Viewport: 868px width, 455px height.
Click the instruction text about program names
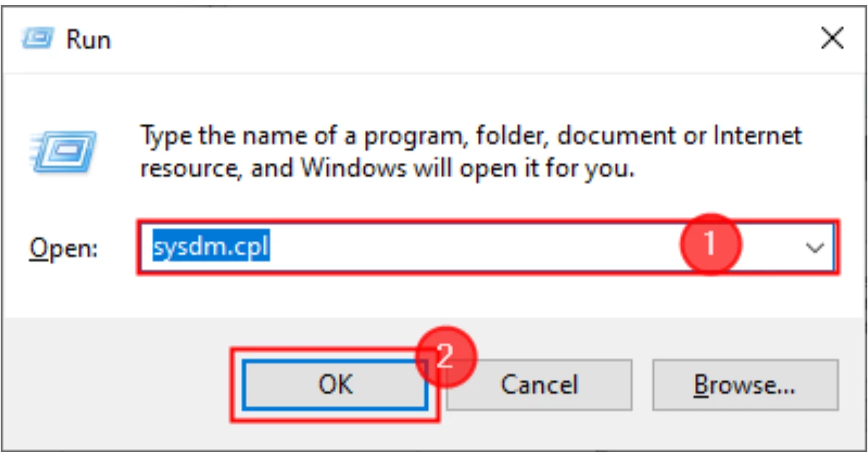(413, 150)
